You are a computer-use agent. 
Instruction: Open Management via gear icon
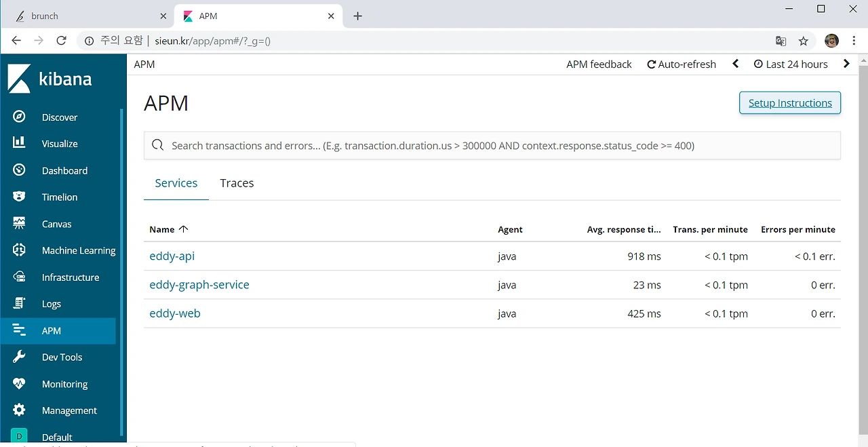pos(19,410)
